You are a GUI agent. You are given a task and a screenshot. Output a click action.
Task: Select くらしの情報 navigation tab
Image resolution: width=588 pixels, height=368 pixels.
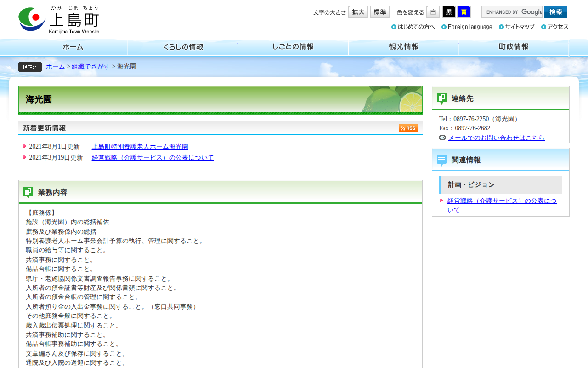tap(183, 47)
